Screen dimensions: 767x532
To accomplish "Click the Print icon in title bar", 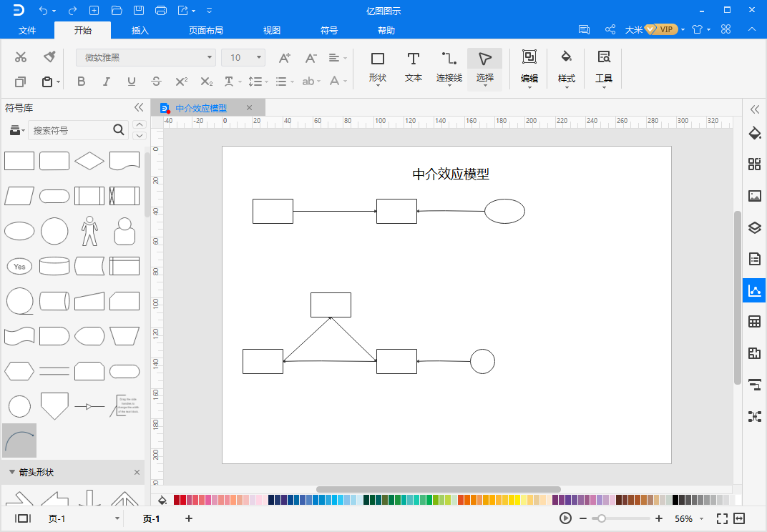I will (160, 10).
